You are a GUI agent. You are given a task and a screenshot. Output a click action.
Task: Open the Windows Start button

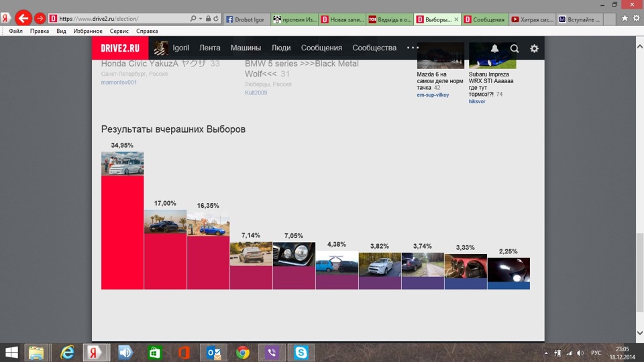[11, 353]
